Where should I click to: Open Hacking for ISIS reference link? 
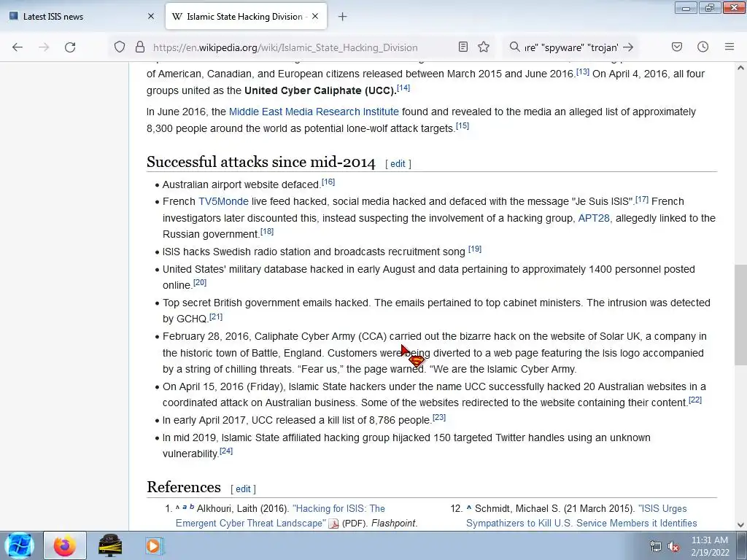pyautogui.click(x=280, y=516)
